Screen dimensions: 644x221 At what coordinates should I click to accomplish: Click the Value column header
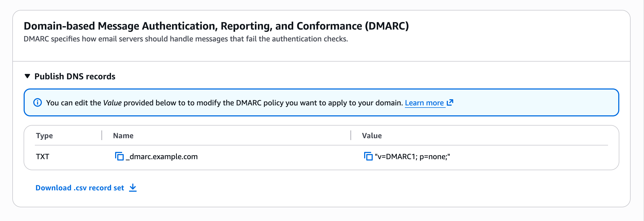[x=372, y=136]
